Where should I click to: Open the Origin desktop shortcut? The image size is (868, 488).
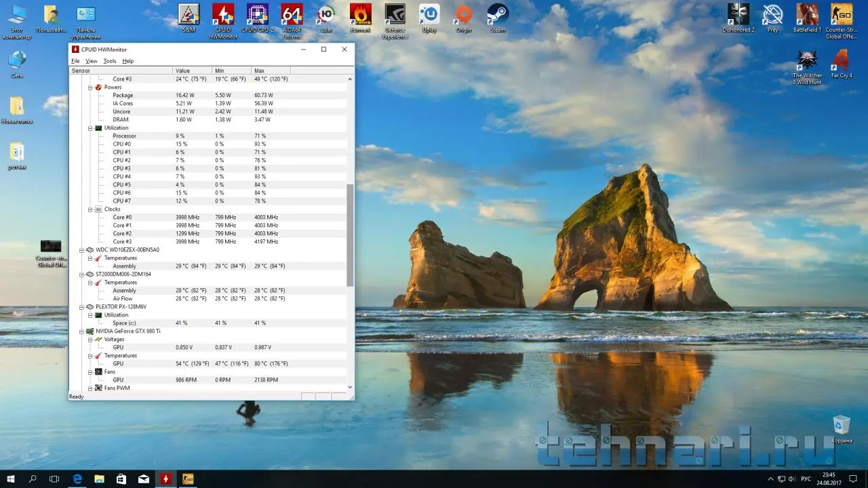coord(463,15)
